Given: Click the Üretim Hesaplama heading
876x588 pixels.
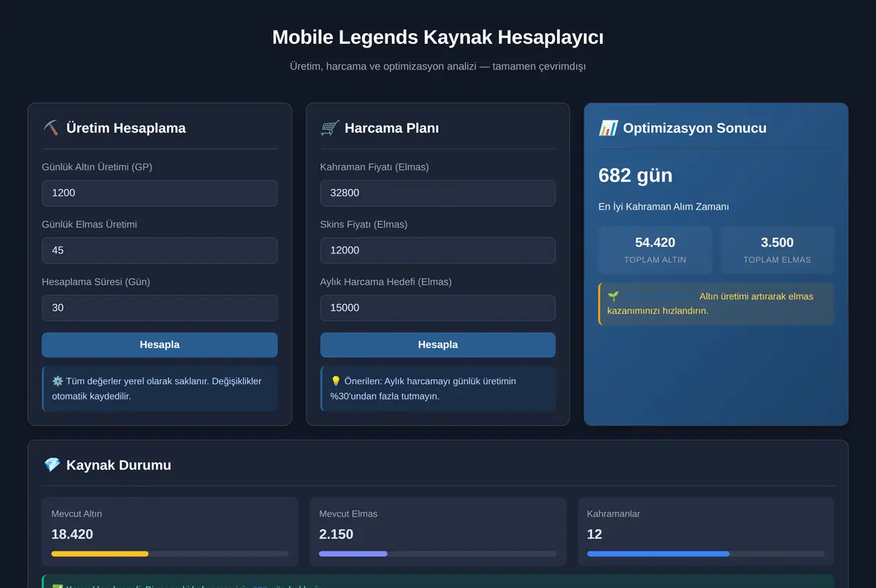Looking at the screenshot, I should click(126, 128).
